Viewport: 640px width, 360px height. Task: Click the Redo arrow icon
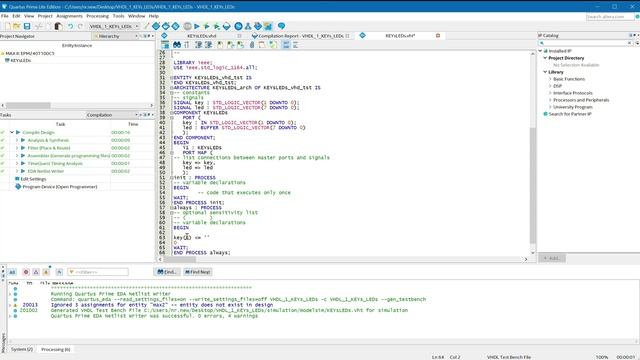point(80,26)
